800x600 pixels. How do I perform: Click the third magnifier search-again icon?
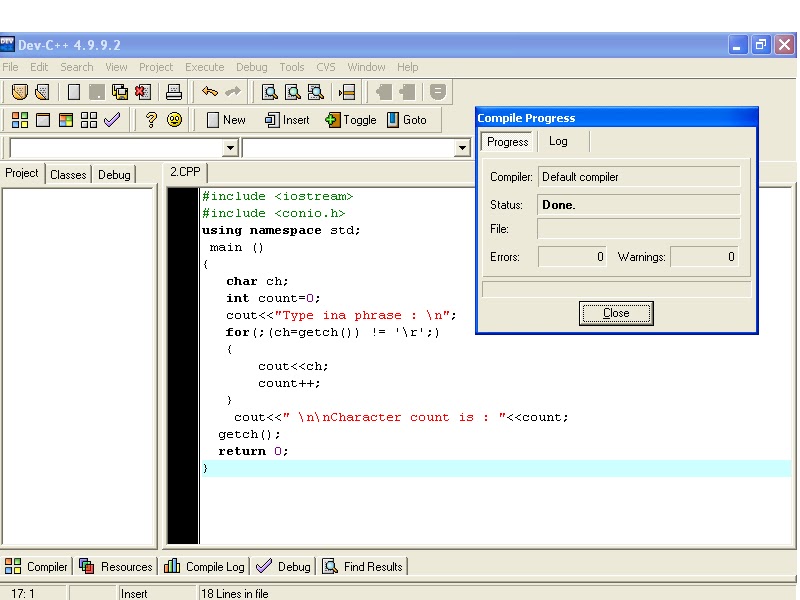(x=316, y=92)
